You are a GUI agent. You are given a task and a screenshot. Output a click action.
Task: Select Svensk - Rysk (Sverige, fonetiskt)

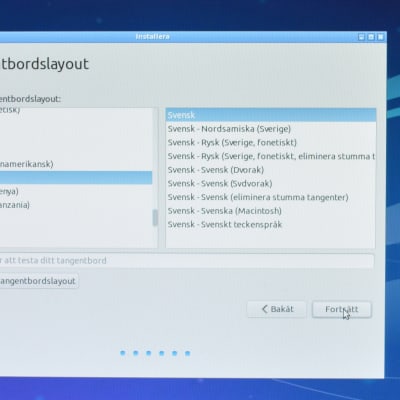[271, 142]
